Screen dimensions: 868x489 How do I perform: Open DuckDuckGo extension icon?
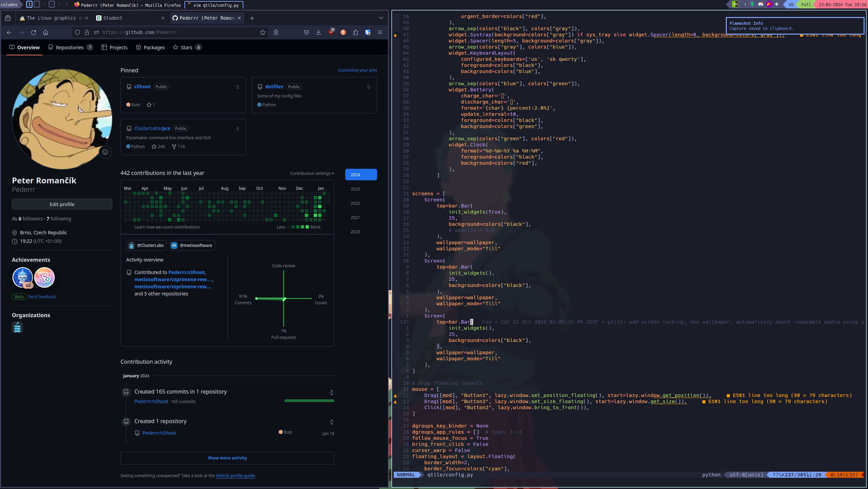point(343,32)
